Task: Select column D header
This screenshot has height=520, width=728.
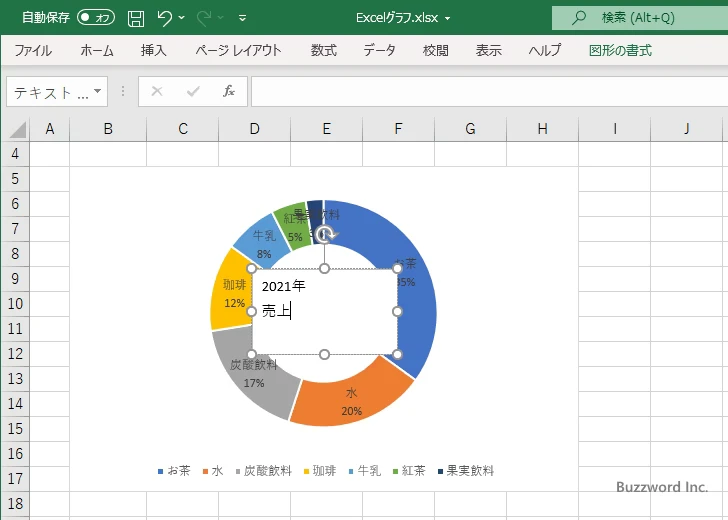Action: (254, 129)
